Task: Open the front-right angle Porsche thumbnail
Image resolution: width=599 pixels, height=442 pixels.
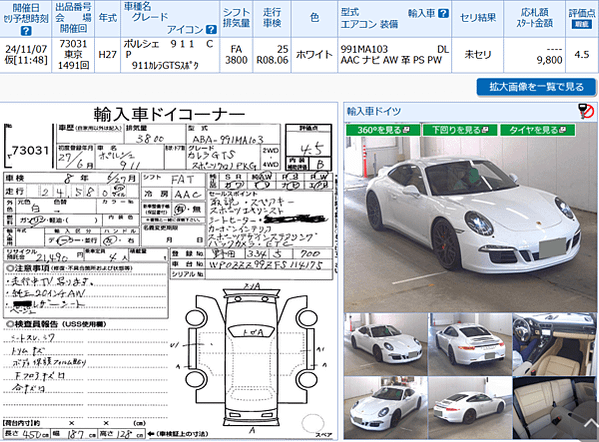Action: click(x=385, y=344)
